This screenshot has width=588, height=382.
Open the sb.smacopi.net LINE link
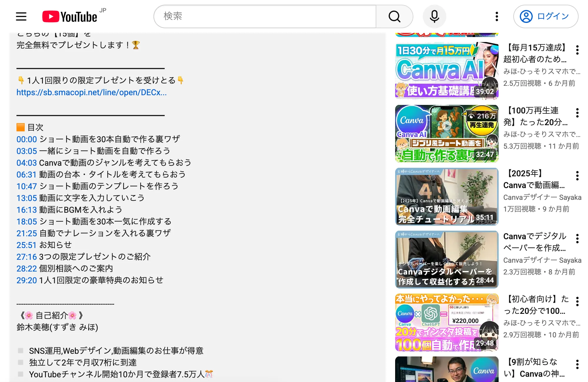tap(91, 93)
